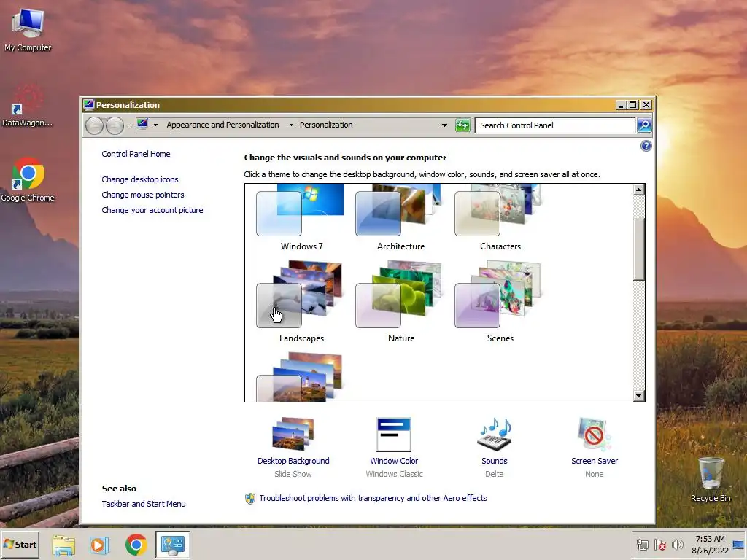
Task: Click the network tray icon
Action: pyautogui.click(x=642, y=545)
